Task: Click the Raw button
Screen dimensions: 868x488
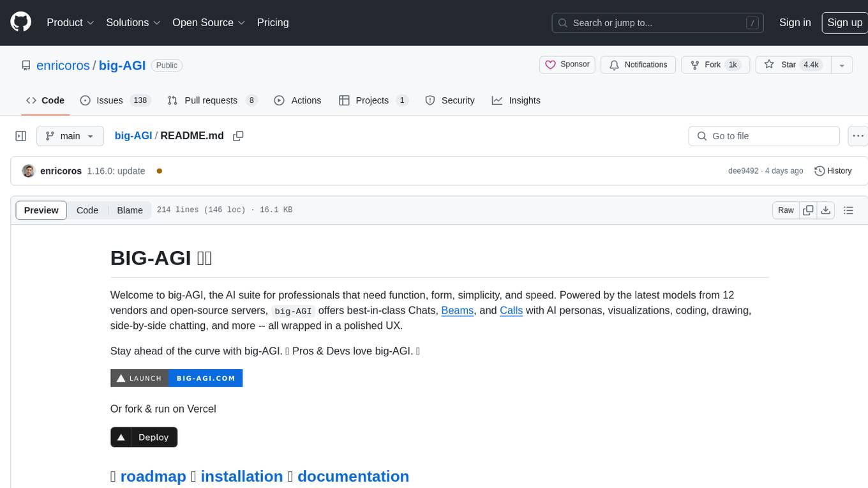Action: pyautogui.click(x=786, y=210)
